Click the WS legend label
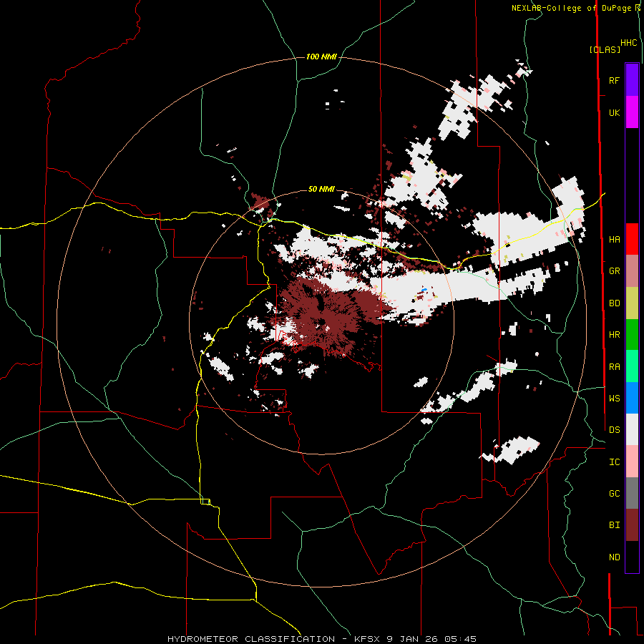Image resolution: width=644 pixels, height=644 pixels. click(x=615, y=398)
